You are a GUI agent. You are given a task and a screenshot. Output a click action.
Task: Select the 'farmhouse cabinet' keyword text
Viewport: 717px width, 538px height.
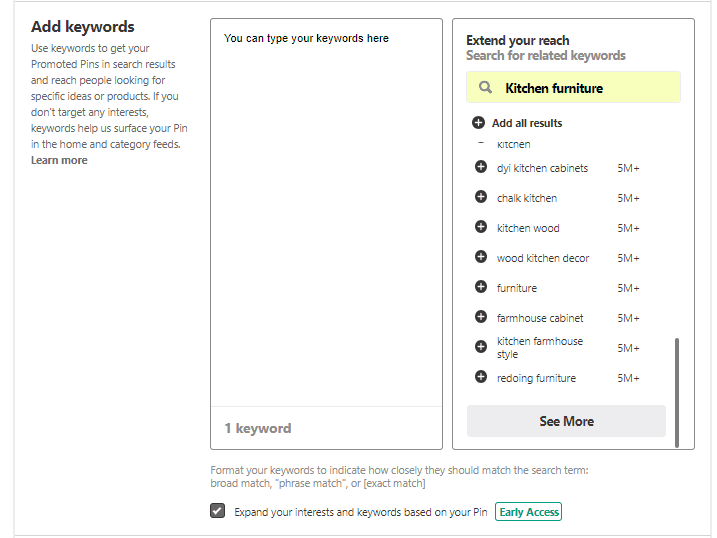(x=540, y=318)
